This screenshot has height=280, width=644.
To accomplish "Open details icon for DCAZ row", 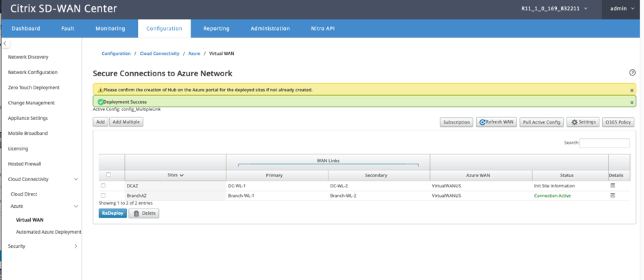I will click(612, 185).
